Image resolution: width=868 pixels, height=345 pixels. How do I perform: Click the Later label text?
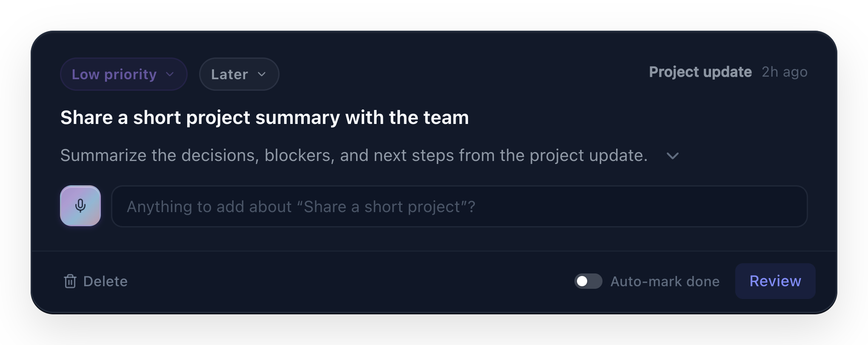[x=229, y=75]
